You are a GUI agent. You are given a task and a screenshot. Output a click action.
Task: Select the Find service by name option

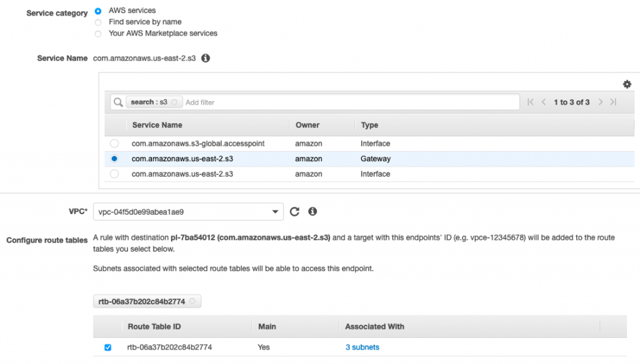point(97,22)
